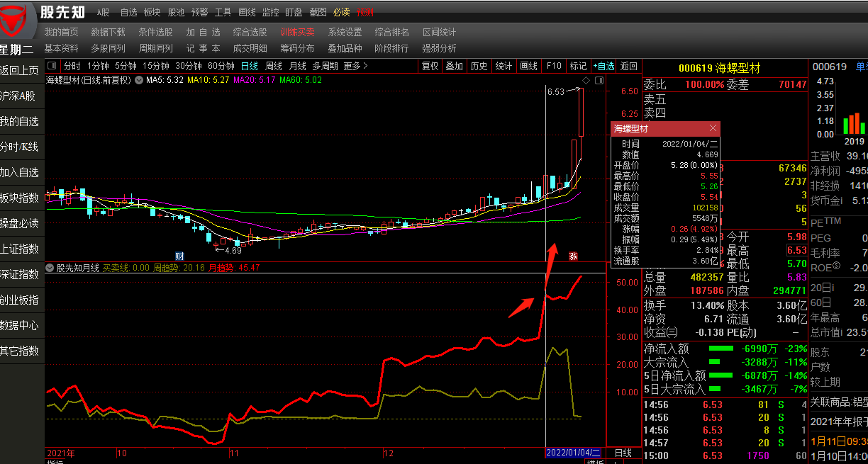Screen dimensions: 868x464
Task: Click the panel layout icon left of 分时
Action: point(52,66)
